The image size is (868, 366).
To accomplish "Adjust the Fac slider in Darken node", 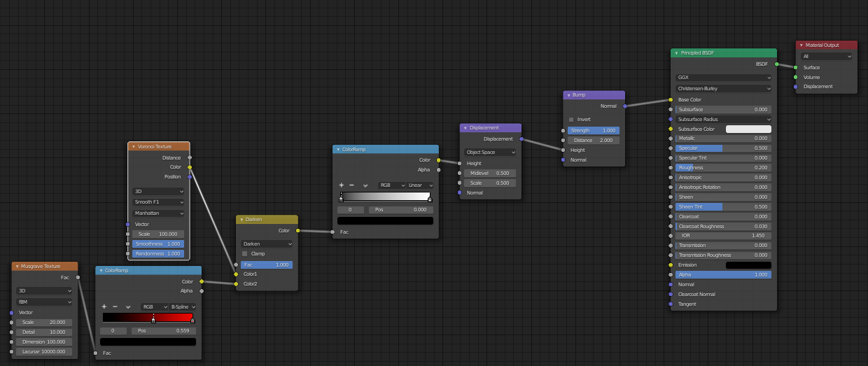I will (x=267, y=265).
